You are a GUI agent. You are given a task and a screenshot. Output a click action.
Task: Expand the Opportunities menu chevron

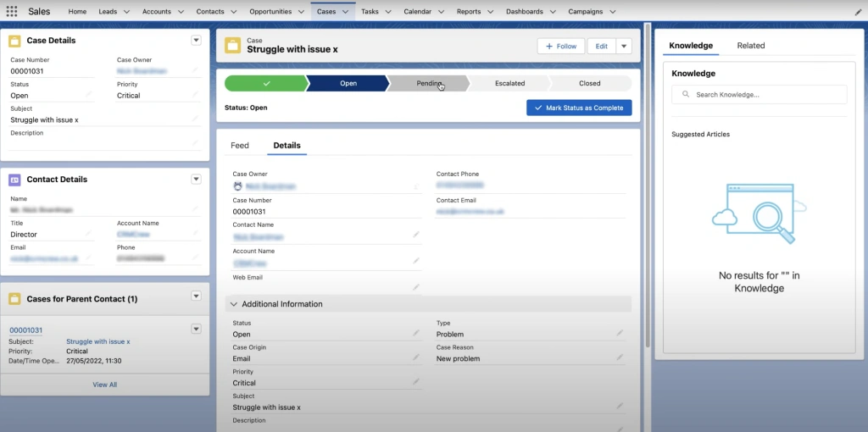pos(301,12)
